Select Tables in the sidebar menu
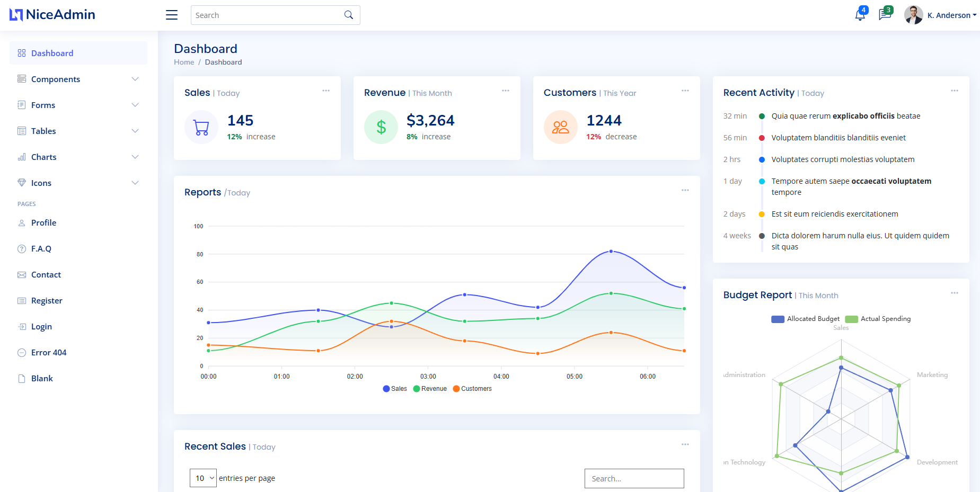Viewport: 980px width, 492px height. tap(43, 131)
